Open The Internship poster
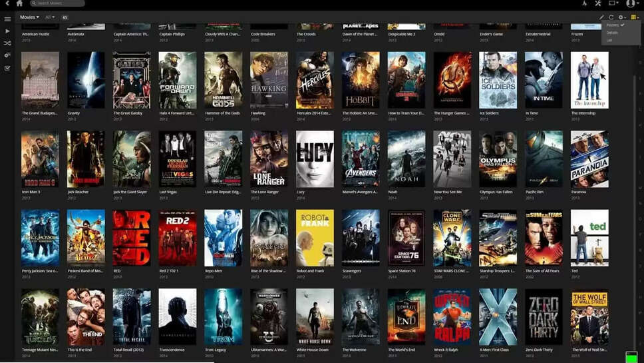 [x=590, y=80]
